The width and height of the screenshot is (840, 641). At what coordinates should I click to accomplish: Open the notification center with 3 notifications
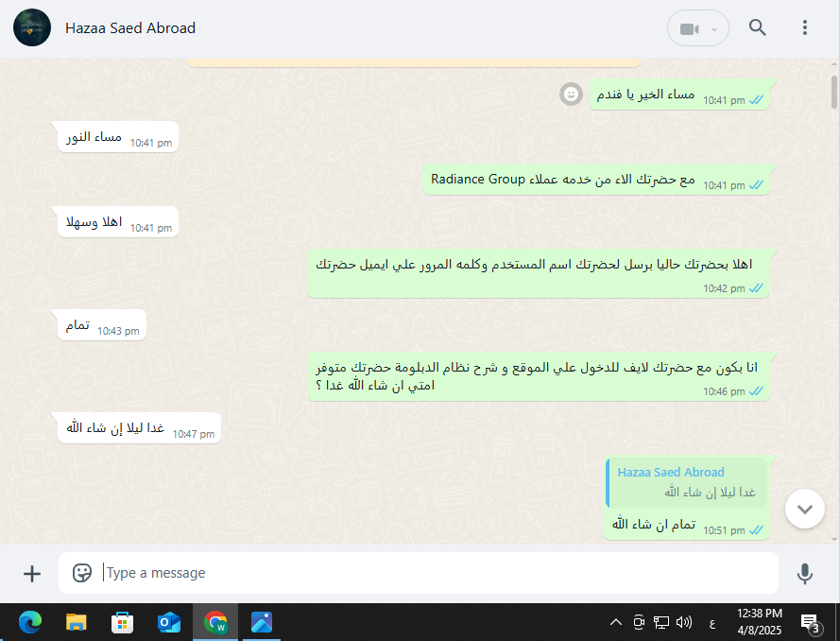pos(811,623)
